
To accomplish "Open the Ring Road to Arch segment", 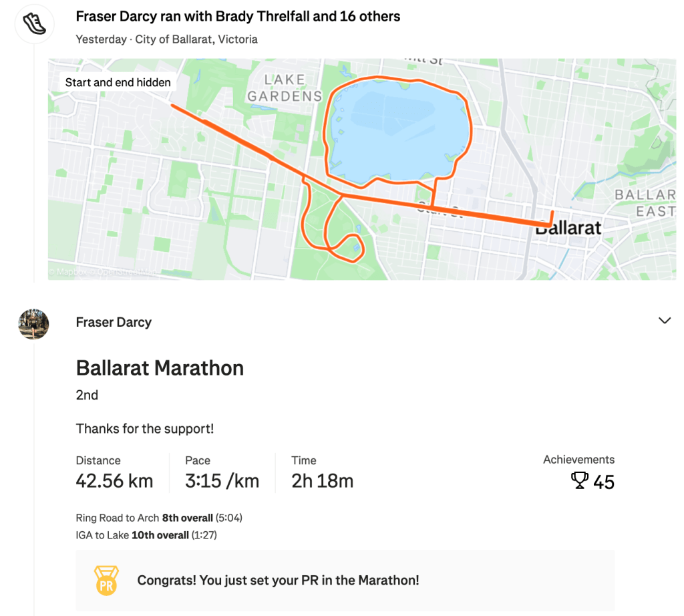I will (x=118, y=518).
